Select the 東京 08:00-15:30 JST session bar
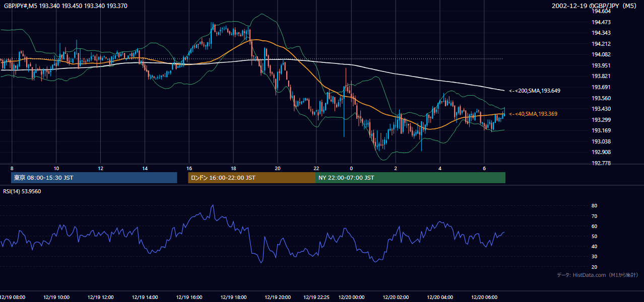The height and width of the screenshot is (302, 644). coord(94,178)
